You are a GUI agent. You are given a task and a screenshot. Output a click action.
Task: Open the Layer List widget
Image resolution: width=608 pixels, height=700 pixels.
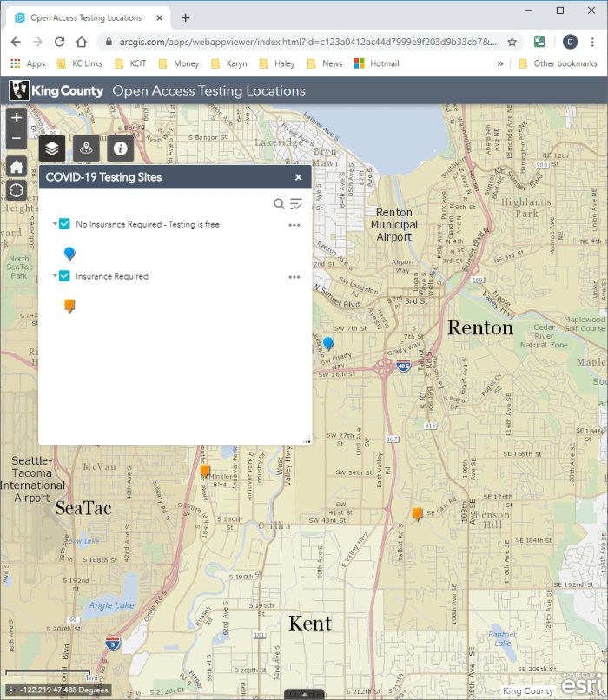(52, 149)
